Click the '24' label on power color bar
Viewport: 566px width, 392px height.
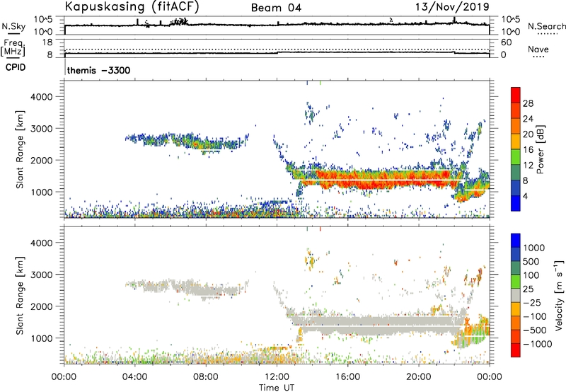click(528, 119)
